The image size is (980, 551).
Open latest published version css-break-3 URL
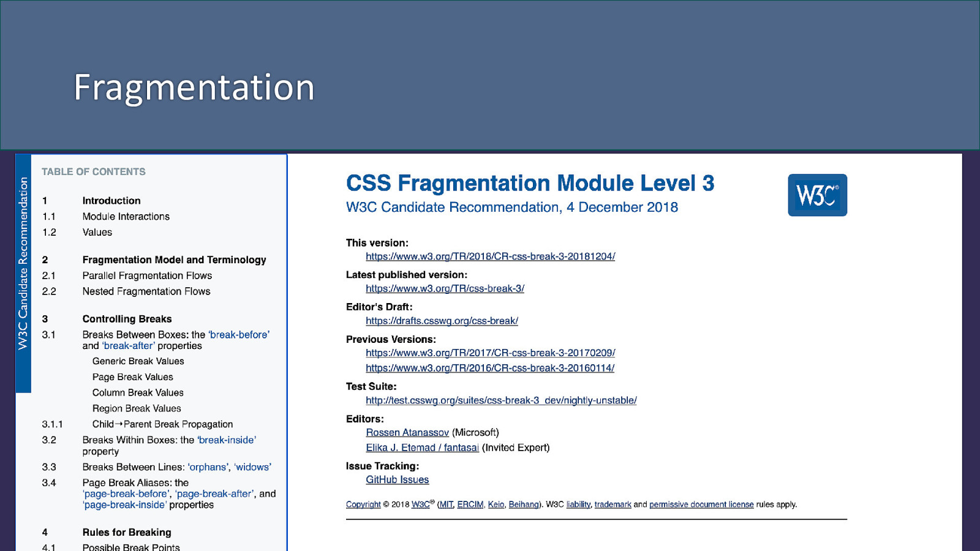click(x=445, y=288)
